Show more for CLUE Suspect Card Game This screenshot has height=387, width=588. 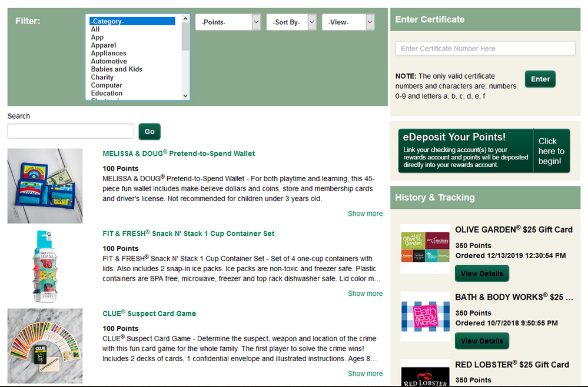coord(366,373)
